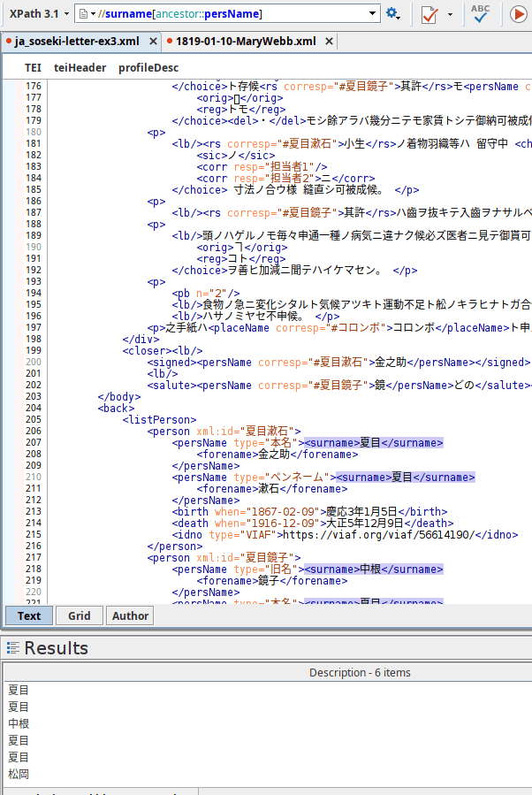532x795 pixels.
Task: Click the <listPerson> tag on line 205
Action: pyautogui.click(x=159, y=420)
